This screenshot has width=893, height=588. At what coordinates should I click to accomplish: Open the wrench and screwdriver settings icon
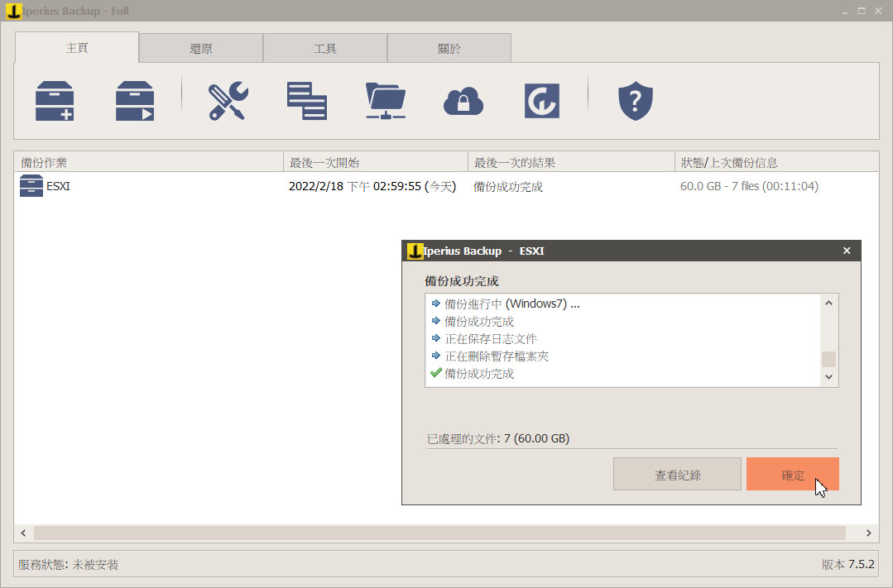pos(228,101)
